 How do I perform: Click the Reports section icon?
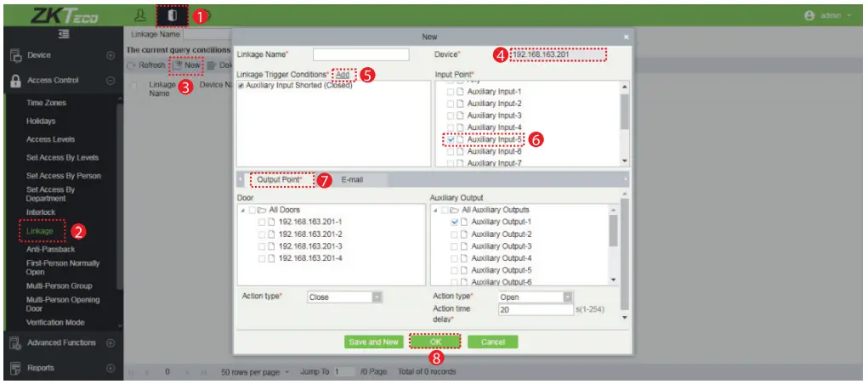pos(15,368)
